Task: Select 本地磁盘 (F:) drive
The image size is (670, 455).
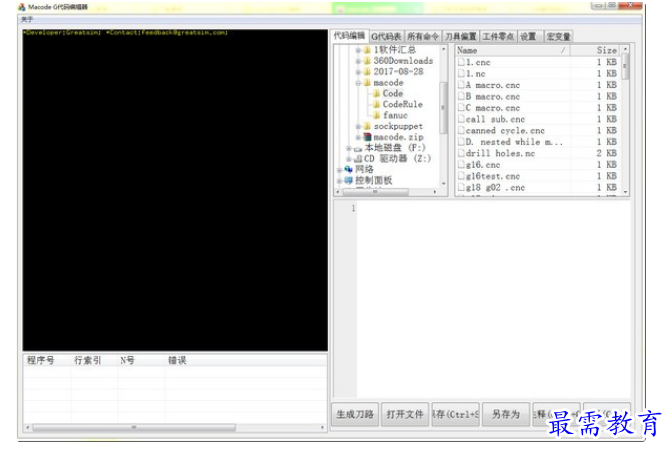Action: pos(395,148)
